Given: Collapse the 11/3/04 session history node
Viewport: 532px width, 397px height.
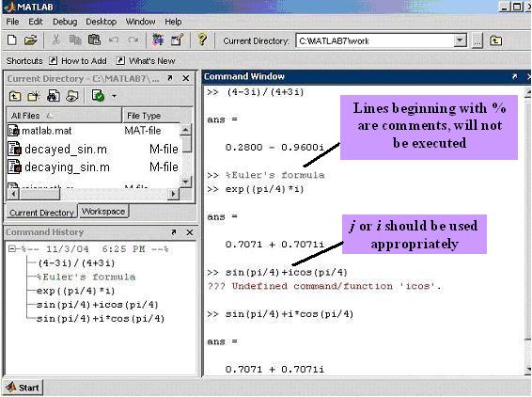Looking at the screenshot, I should pos(12,249).
